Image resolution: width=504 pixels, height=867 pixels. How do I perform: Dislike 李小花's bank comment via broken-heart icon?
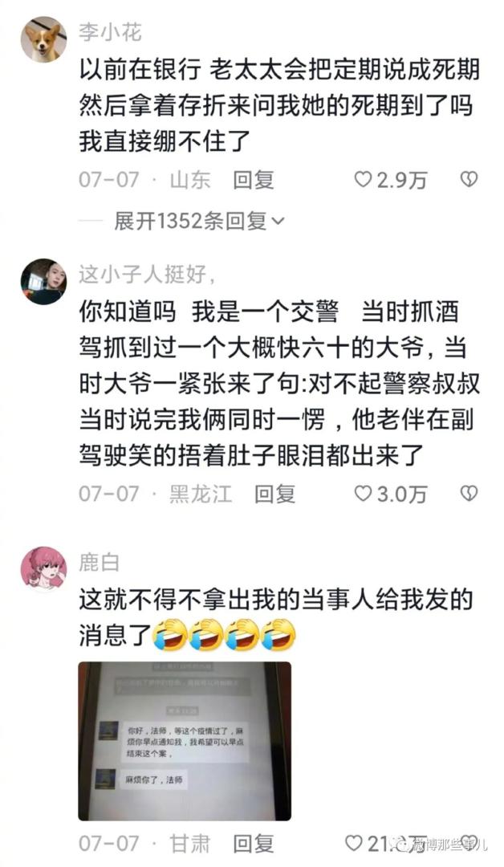click(469, 179)
